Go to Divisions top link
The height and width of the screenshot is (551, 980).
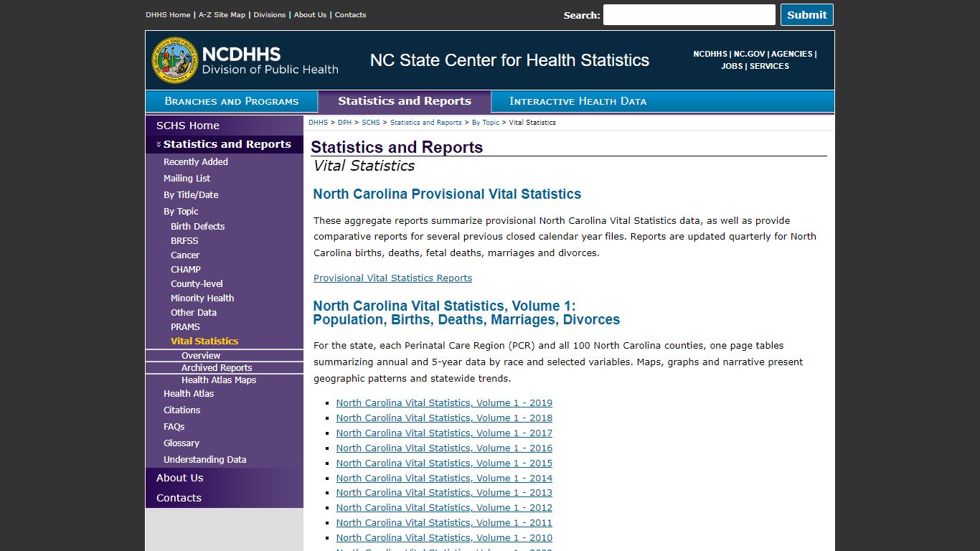(269, 14)
